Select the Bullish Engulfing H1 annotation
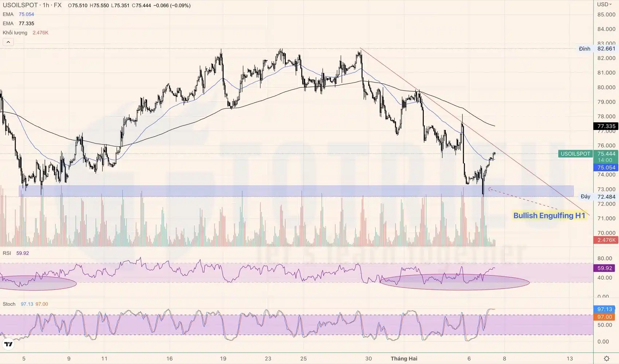 [549, 215]
